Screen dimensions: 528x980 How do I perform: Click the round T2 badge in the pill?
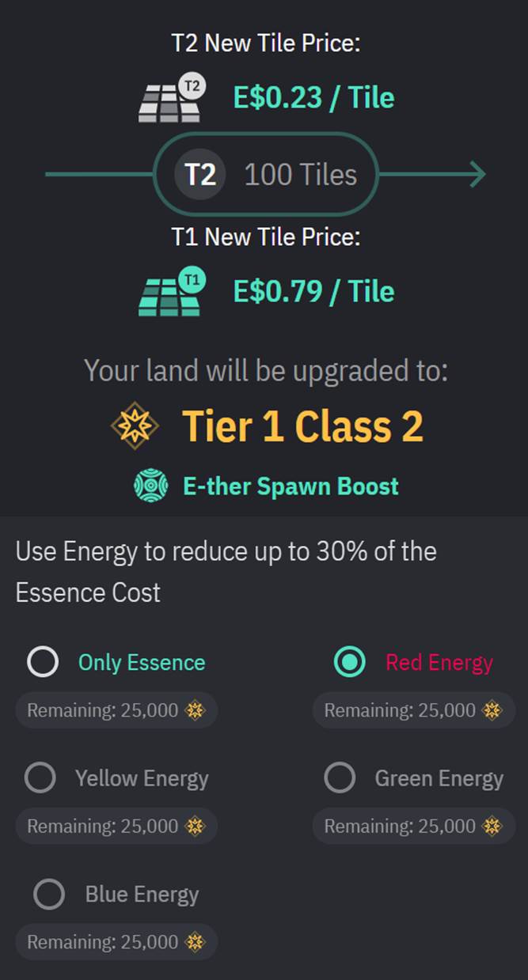[199, 174]
